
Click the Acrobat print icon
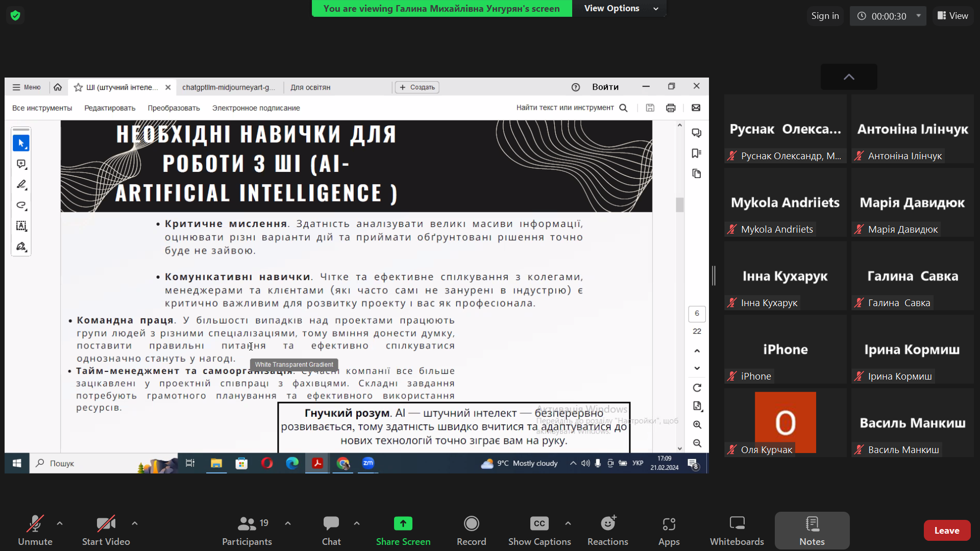[x=671, y=108]
